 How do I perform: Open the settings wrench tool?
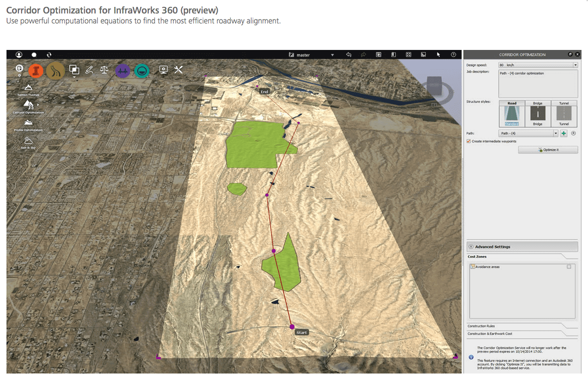pyautogui.click(x=178, y=70)
